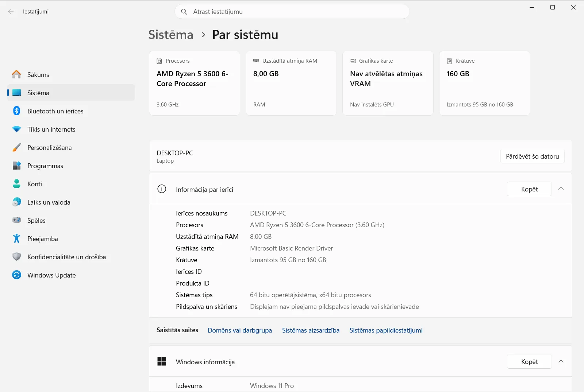Click the Atrast iestatījumu search field

[292, 12]
